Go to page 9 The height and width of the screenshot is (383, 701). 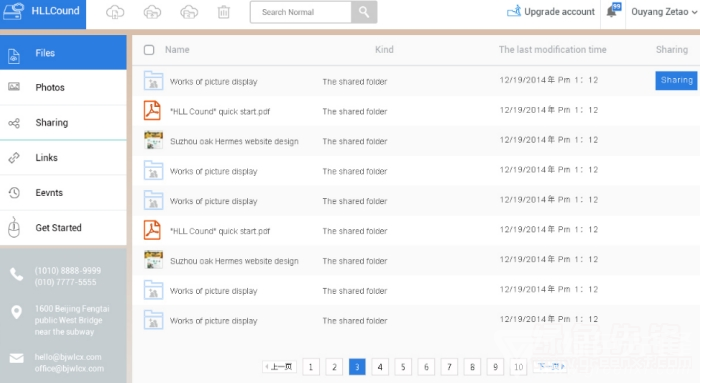pyautogui.click(x=495, y=367)
